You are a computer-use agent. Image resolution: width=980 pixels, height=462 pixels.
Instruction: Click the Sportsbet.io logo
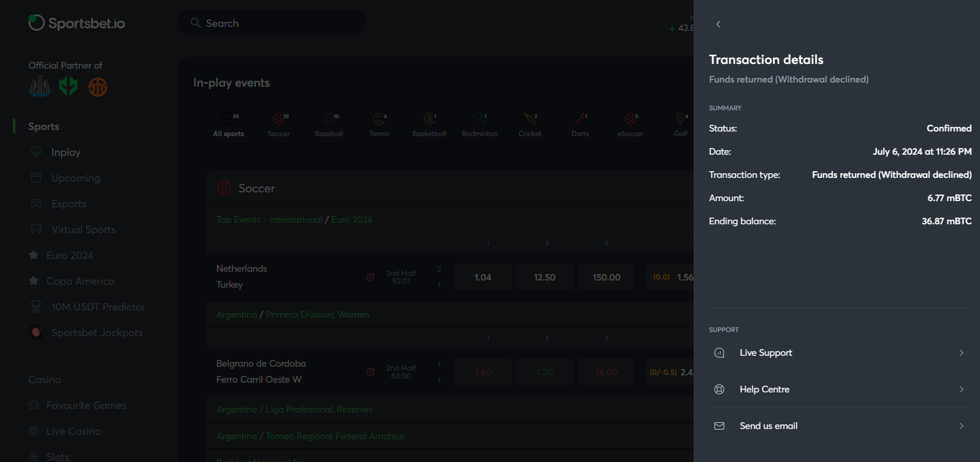[76, 23]
